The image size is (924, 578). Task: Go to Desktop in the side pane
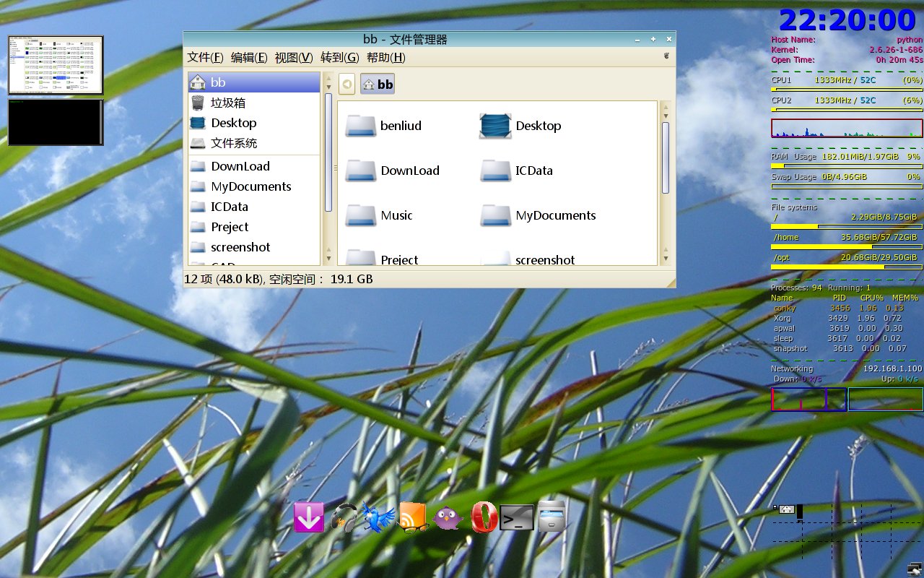coord(254,123)
